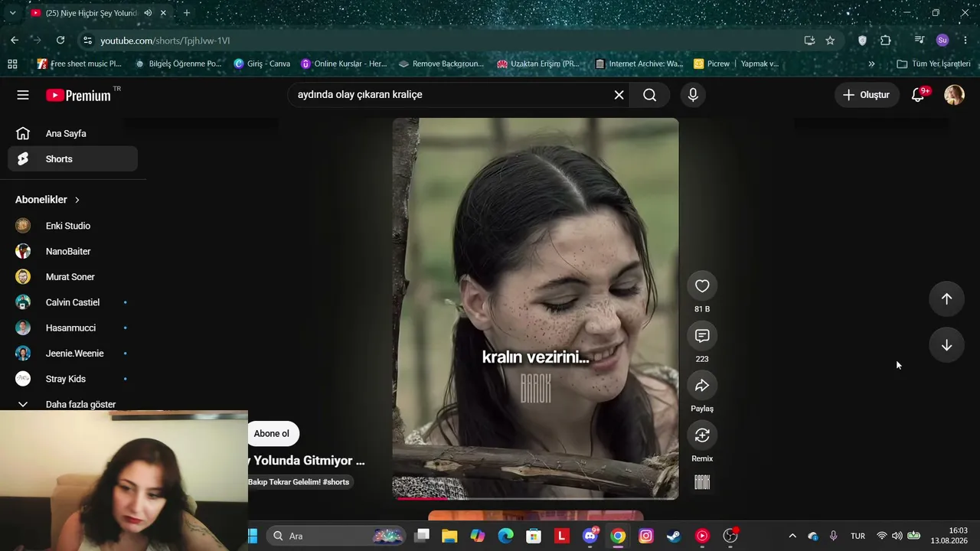Expand Daha fazla göster subscriptions

pyautogui.click(x=73, y=404)
